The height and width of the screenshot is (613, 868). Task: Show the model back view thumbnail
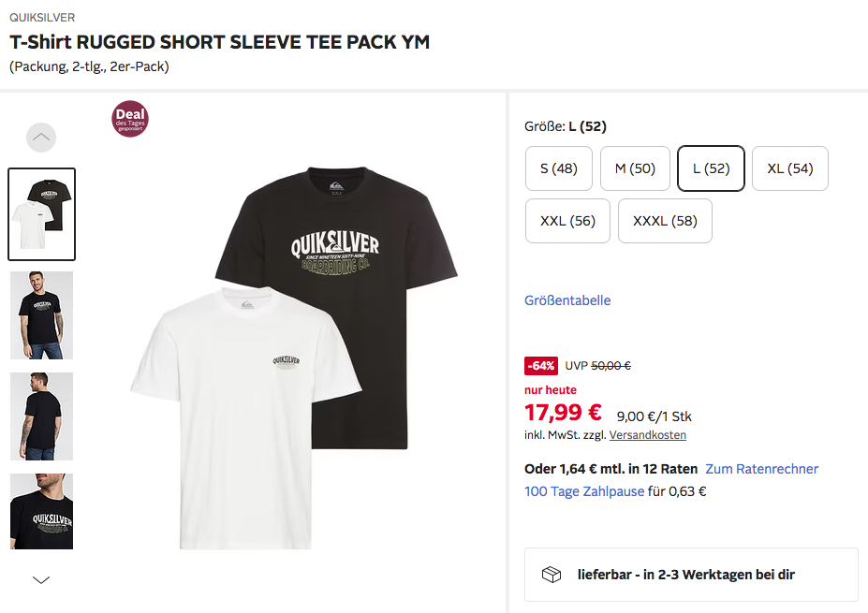tap(42, 416)
